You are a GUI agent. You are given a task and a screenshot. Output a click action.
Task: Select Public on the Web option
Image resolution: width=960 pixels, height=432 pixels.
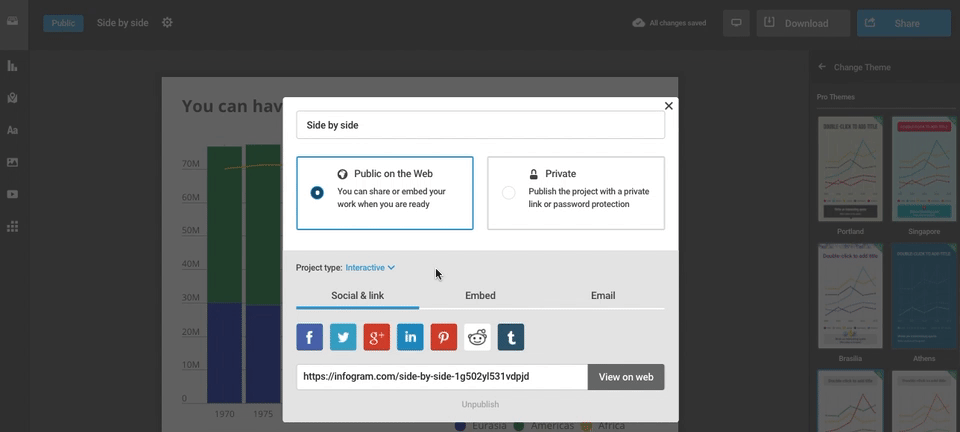coord(317,192)
